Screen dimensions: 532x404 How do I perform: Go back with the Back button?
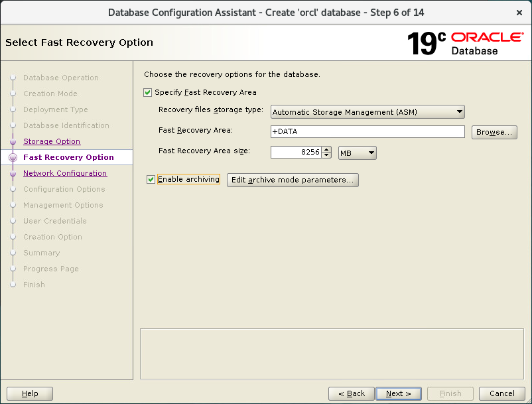pos(352,393)
